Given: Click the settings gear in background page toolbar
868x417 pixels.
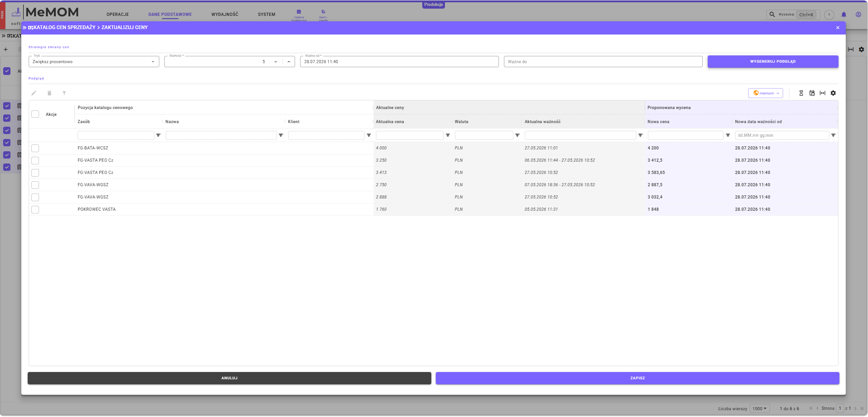Looking at the screenshot, I should (862, 50).
